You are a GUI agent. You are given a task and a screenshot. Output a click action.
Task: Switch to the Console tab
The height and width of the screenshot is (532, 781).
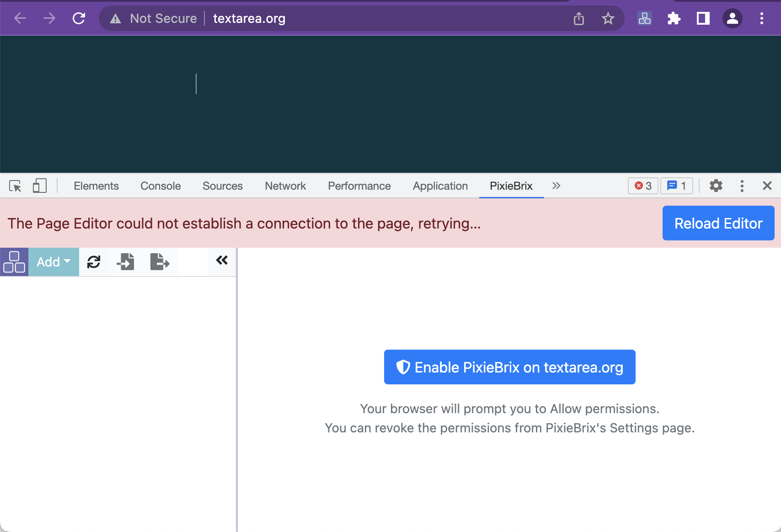click(x=160, y=186)
